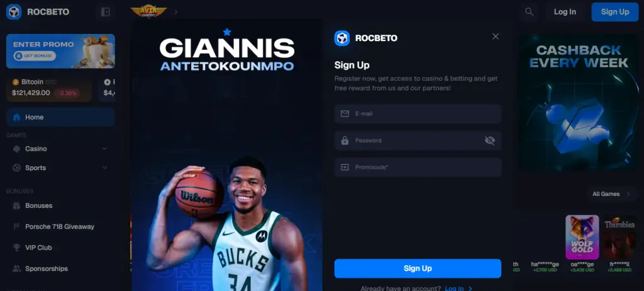Expand the Sports submenu chevron
The width and height of the screenshot is (644, 291).
click(x=104, y=168)
